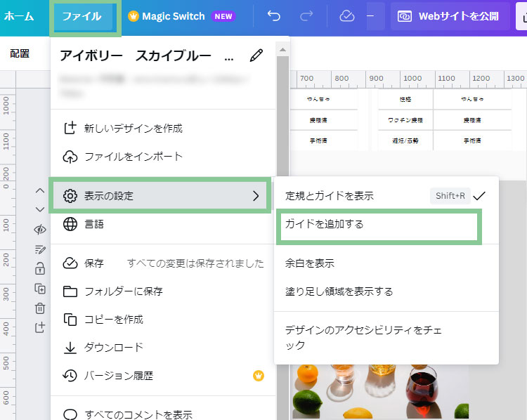
Task: Expand 表示の設定 submenu
Action: click(160, 196)
